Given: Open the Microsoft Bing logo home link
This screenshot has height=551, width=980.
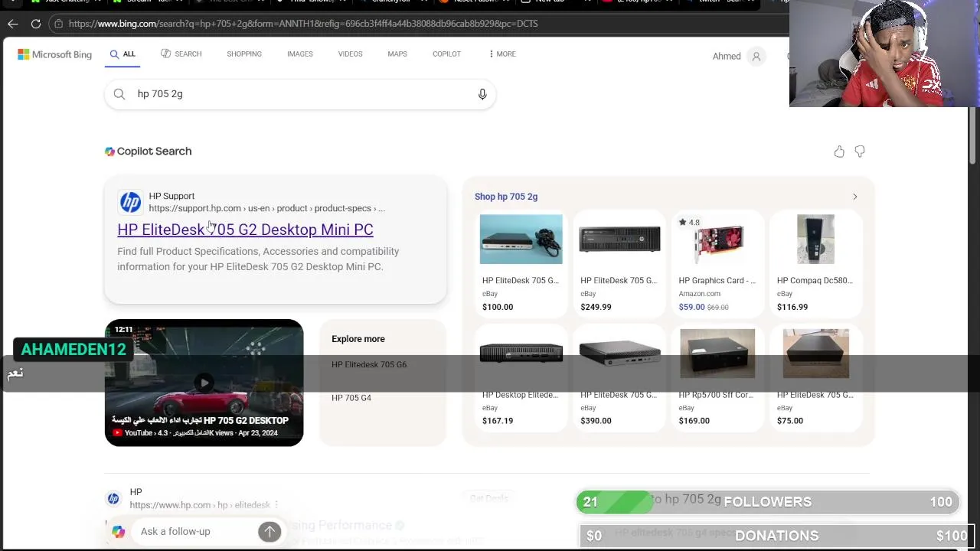Looking at the screenshot, I should (x=54, y=54).
